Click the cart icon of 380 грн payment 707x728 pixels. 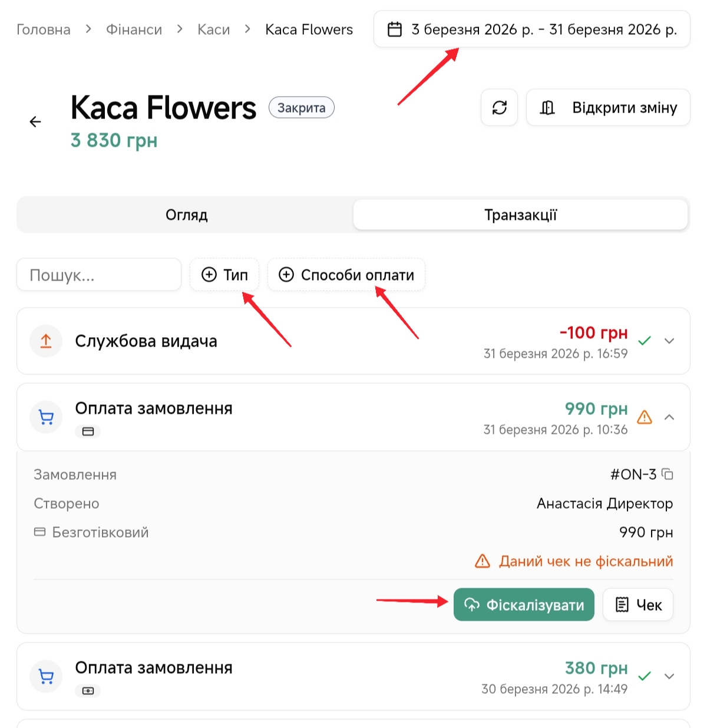[x=46, y=676]
